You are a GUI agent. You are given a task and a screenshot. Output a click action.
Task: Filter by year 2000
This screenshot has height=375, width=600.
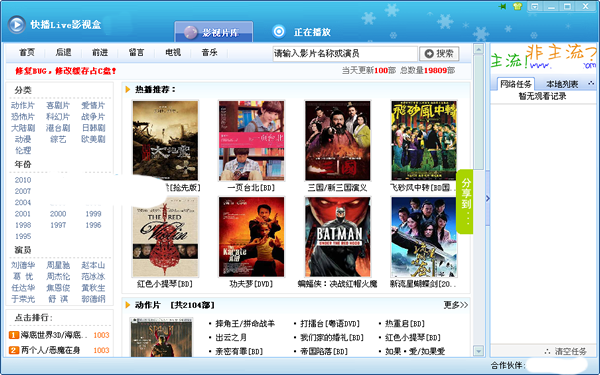58,214
